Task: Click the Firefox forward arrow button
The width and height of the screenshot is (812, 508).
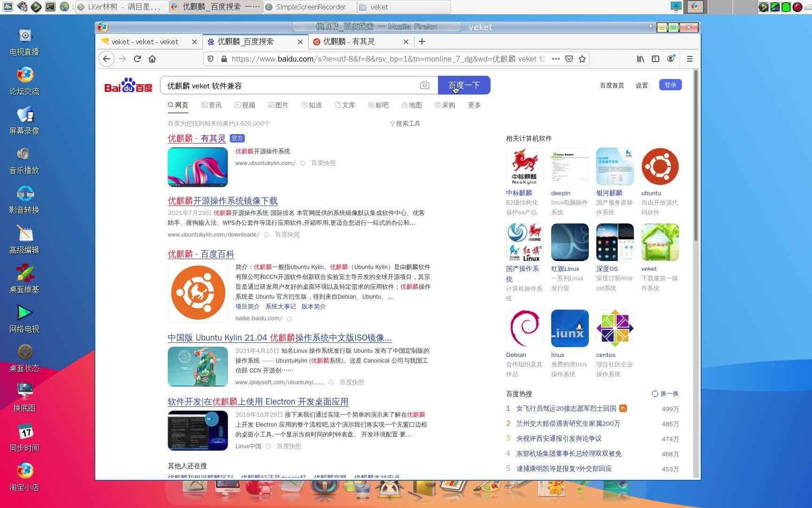Action: tap(122, 59)
